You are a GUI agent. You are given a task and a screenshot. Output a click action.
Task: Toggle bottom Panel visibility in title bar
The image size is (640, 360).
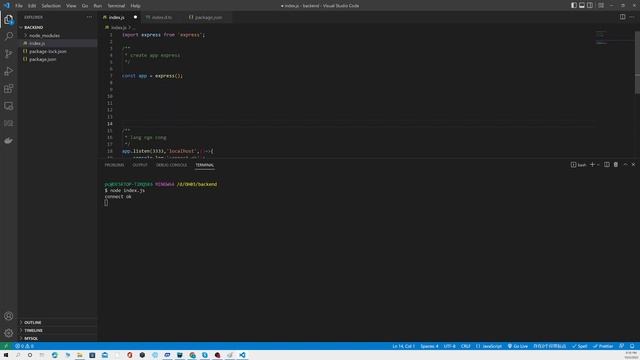582,5
